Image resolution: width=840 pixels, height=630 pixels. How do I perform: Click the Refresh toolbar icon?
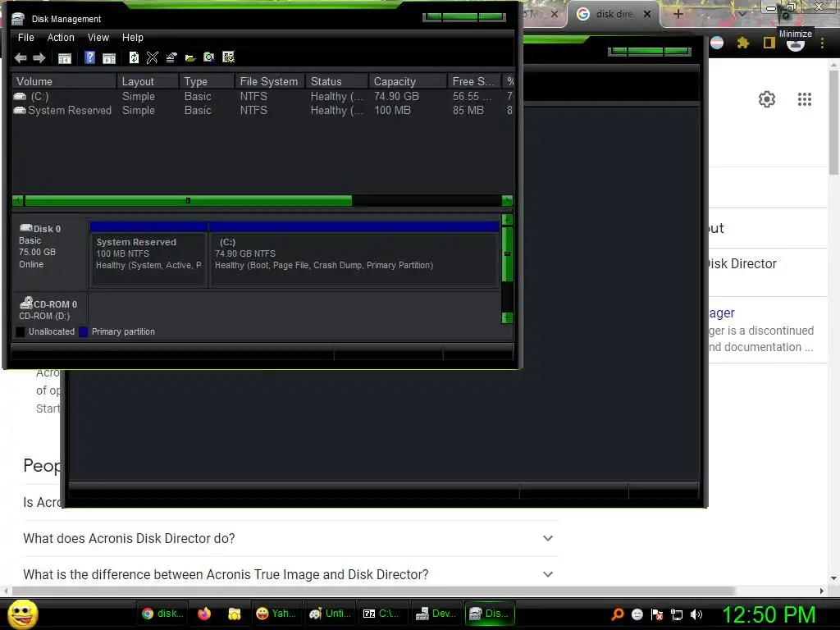coord(134,57)
